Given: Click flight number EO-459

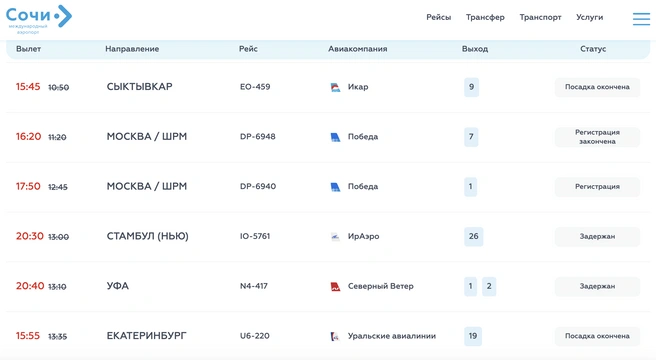Looking at the screenshot, I should (x=255, y=87).
